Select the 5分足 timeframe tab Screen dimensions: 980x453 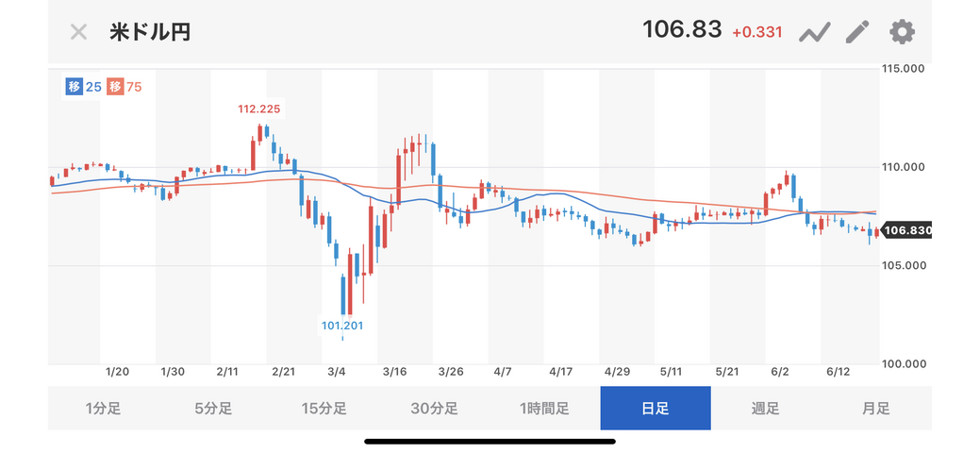pyautogui.click(x=213, y=409)
